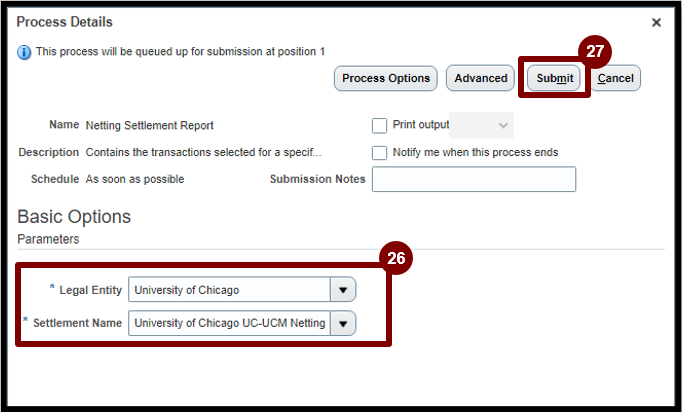Click the Basic Options heading
This screenshot has width=682, height=412.
pos(74,217)
